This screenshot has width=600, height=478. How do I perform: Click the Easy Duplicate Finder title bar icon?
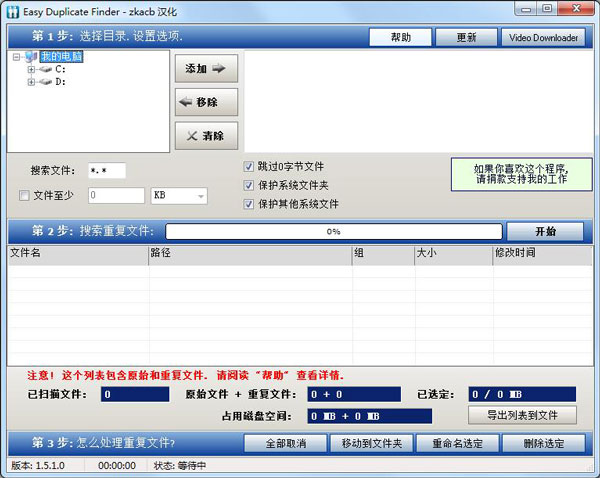pos(13,12)
